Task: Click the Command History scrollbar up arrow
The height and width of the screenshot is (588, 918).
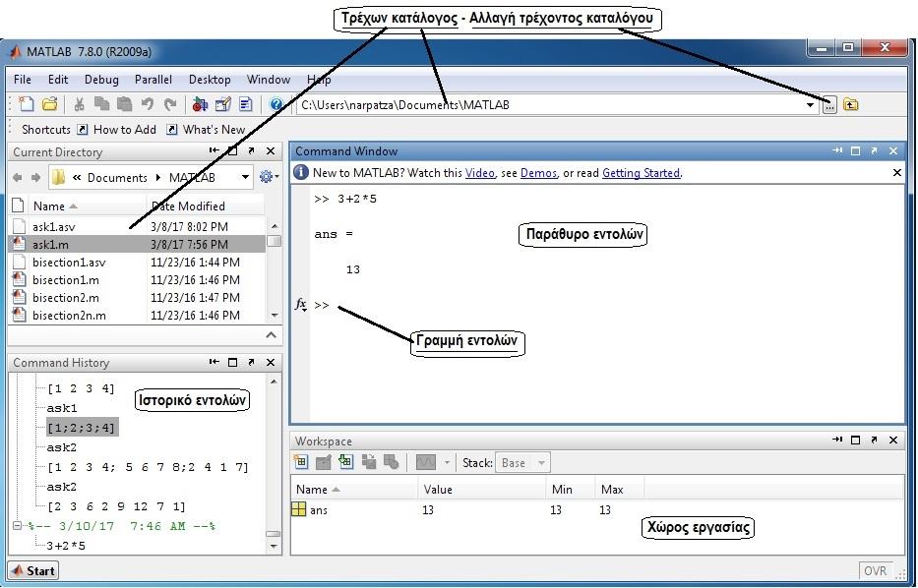Action: [274, 382]
